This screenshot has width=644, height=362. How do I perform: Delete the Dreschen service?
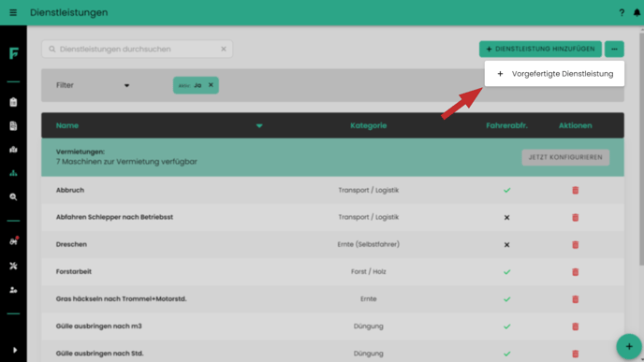pyautogui.click(x=575, y=245)
